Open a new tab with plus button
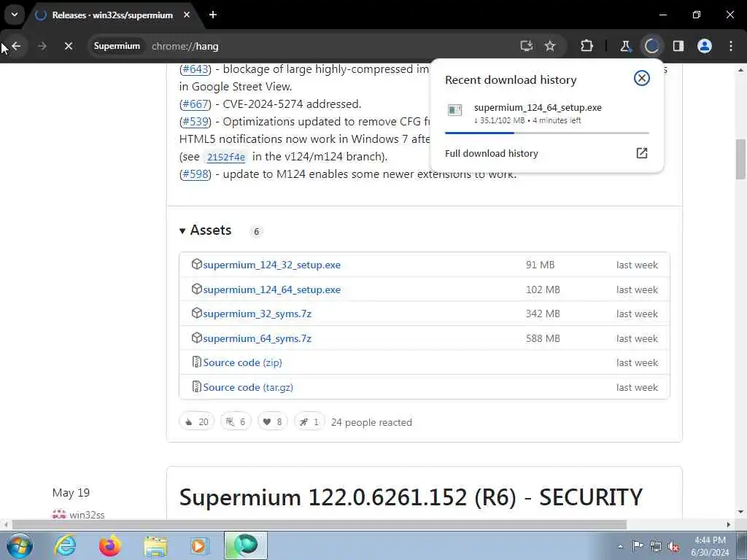The image size is (747, 560). click(213, 15)
